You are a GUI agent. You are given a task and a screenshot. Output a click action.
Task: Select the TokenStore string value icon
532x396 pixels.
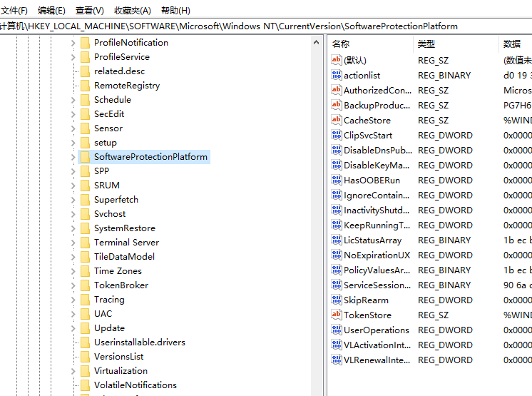pos(336,315)
